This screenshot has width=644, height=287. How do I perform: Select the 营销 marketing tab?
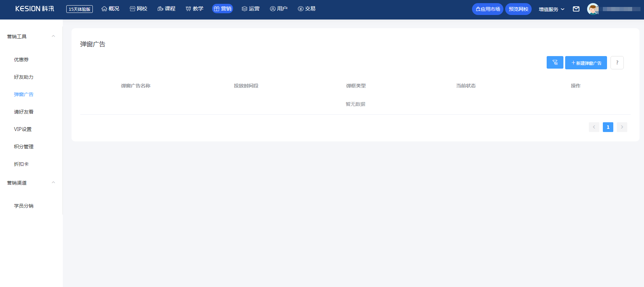click(223, 9)
